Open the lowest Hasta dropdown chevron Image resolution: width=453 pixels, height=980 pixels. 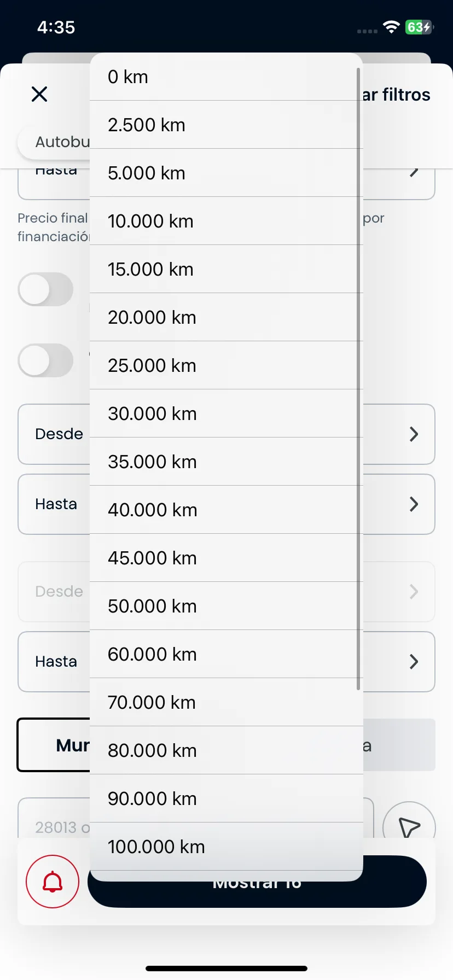click(x=414, y=662)
